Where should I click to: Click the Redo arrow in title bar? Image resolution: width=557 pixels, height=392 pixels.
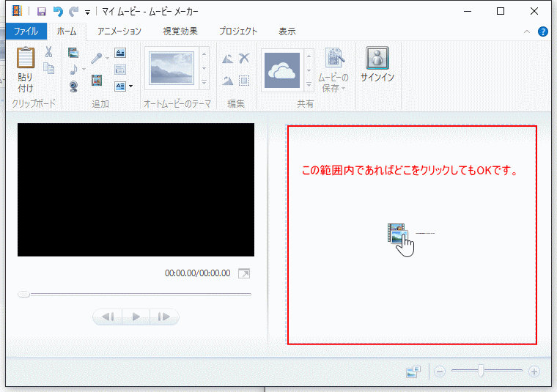[x=73, y=12]
